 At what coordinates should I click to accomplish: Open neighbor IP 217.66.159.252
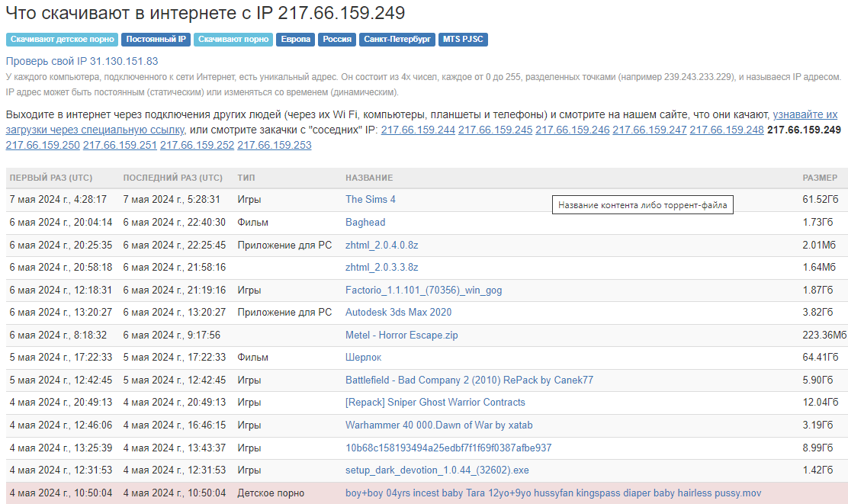point(197,145)
